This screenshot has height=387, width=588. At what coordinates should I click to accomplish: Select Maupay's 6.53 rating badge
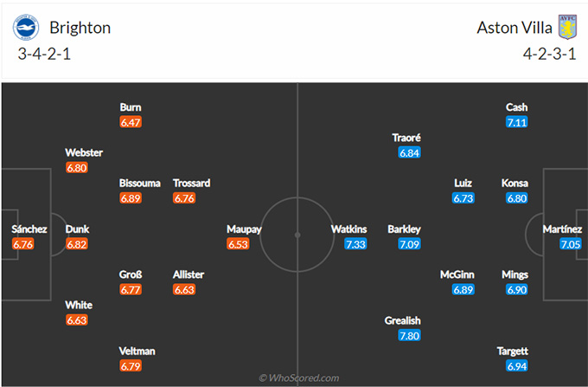click(x=238, y=244)
